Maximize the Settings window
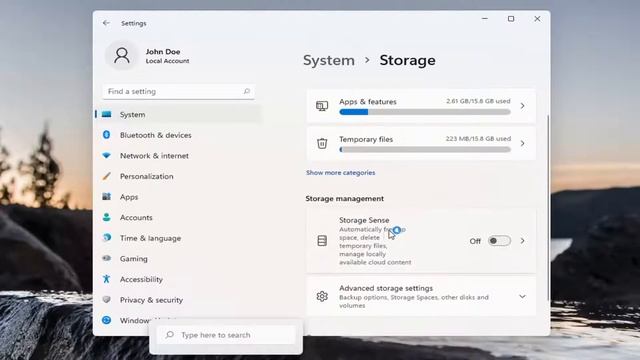This screenshot has width=640, height=360. point(511,19)
